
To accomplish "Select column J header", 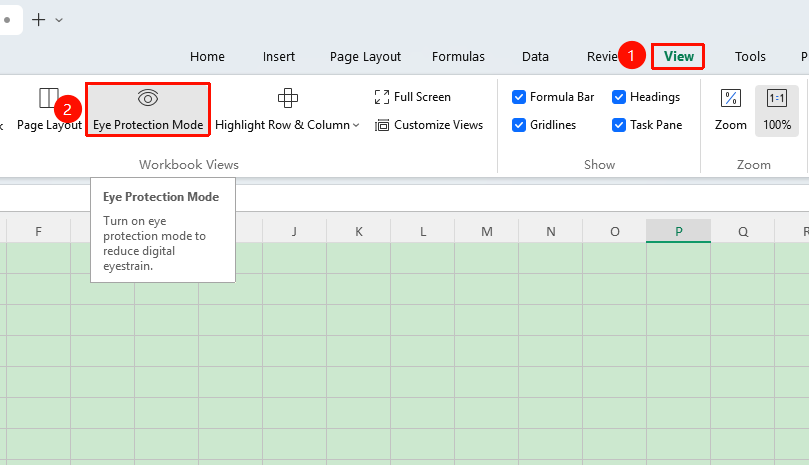I will point(294,231).
